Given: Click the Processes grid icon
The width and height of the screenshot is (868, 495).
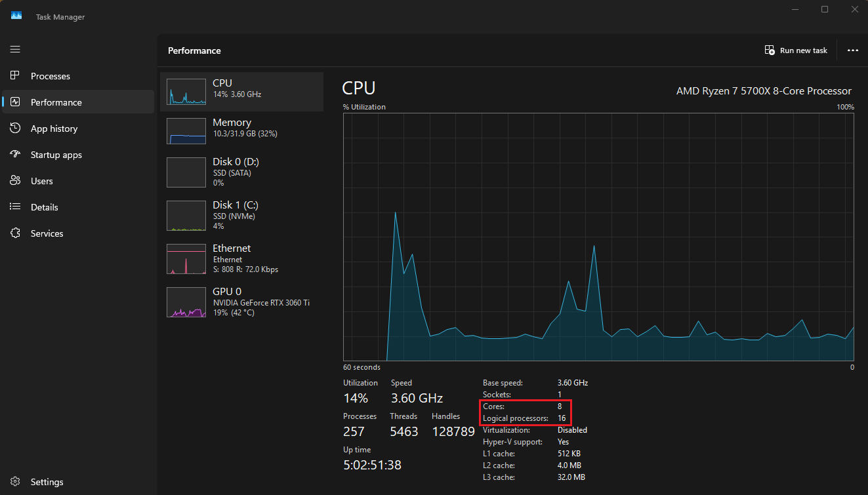Looking at the screenshot, I should point(15,76).
